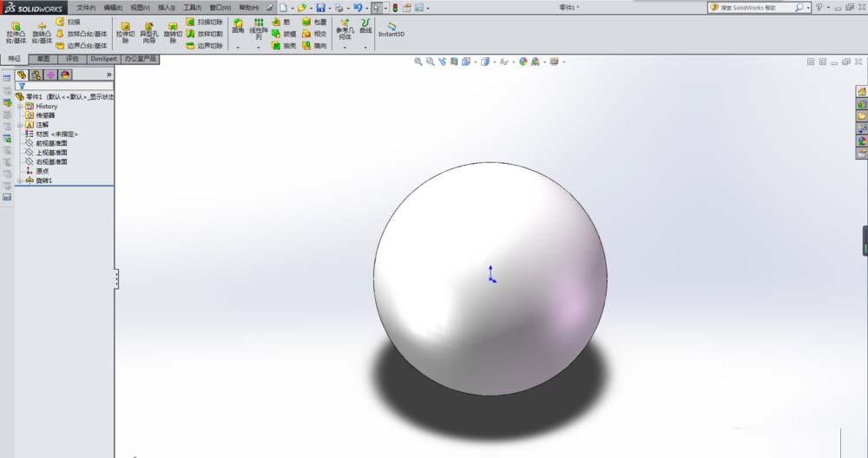Open the dropdown arrow under 圆角 fillet

point(238,48)
